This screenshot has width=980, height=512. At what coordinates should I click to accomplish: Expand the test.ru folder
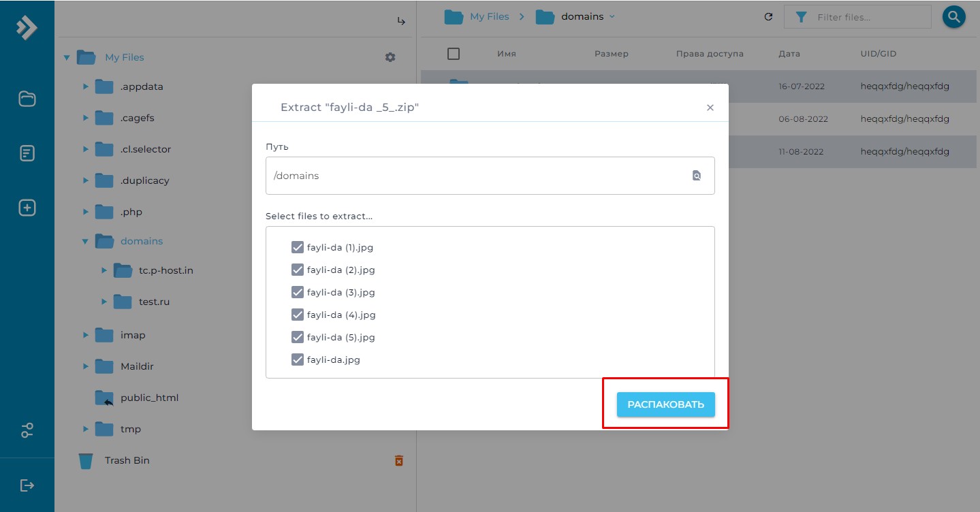pos(104,302)
